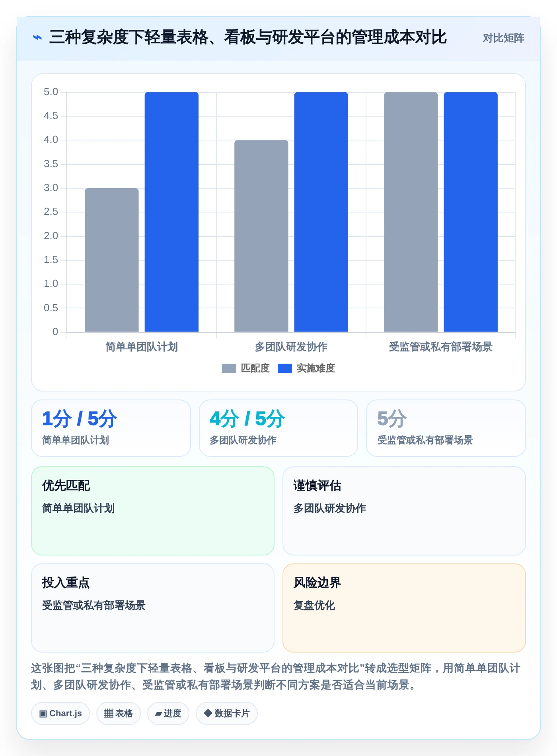Toggle the 匹配度 legend color box
Viewport: 557px width, 756px height.
(x=229, y=368)
